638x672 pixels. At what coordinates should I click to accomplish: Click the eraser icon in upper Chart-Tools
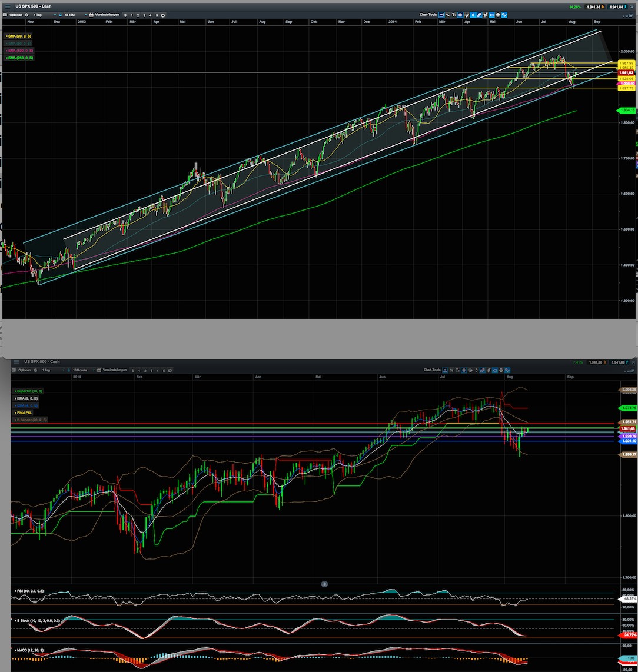point(492,15)
